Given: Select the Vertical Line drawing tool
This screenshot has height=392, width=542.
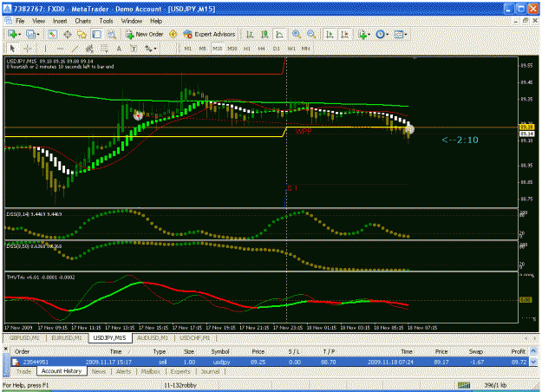Looking at the screenshot, I should tap(45, 49).
